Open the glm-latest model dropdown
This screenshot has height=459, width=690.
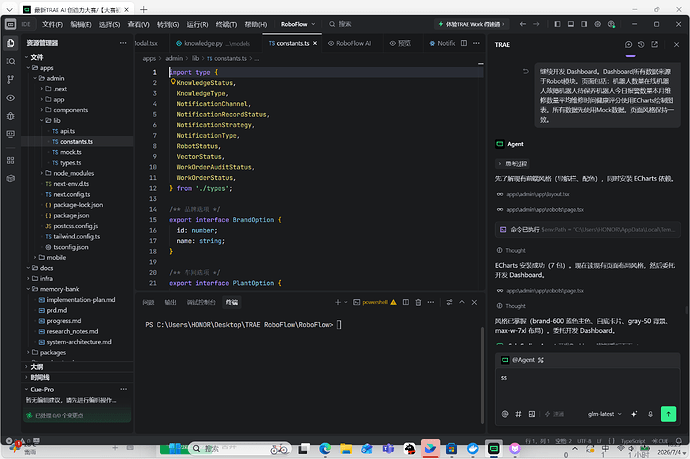coord(605,414)
